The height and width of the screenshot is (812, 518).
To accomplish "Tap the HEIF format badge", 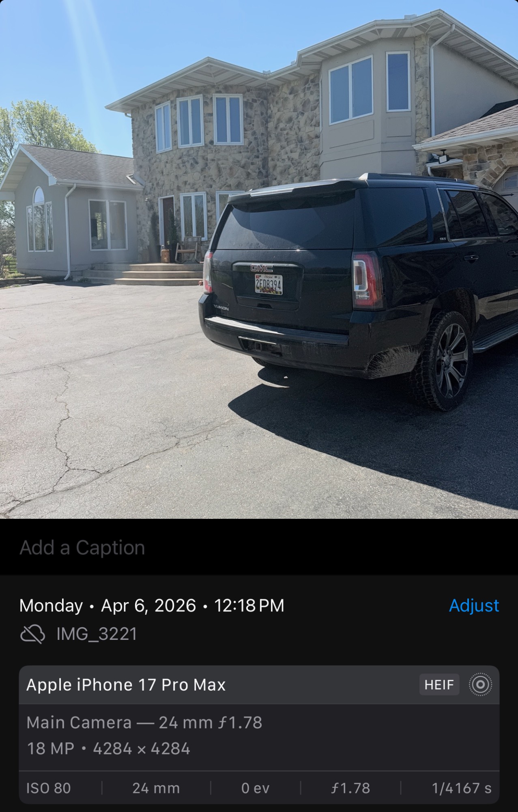I will [x=439, y=685].
